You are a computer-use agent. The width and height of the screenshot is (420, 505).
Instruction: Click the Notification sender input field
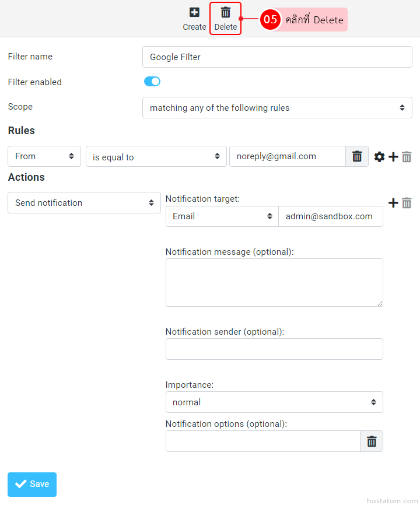[x=274, y=349]
